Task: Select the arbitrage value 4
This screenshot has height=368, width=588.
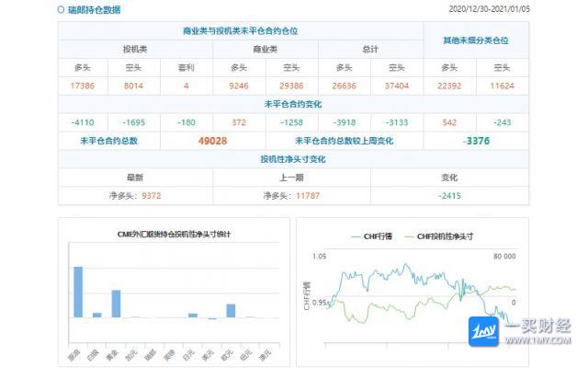Action: 186,86
